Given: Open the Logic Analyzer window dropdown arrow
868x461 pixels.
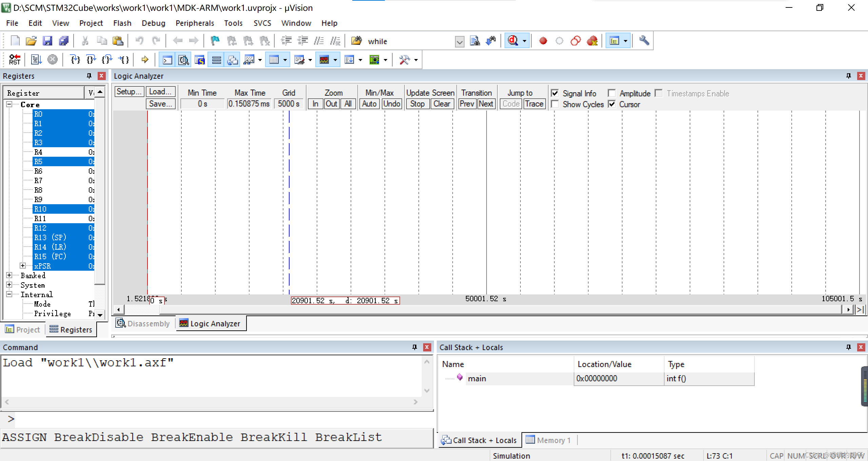Looking at the screenshot, I should [335, 60].
